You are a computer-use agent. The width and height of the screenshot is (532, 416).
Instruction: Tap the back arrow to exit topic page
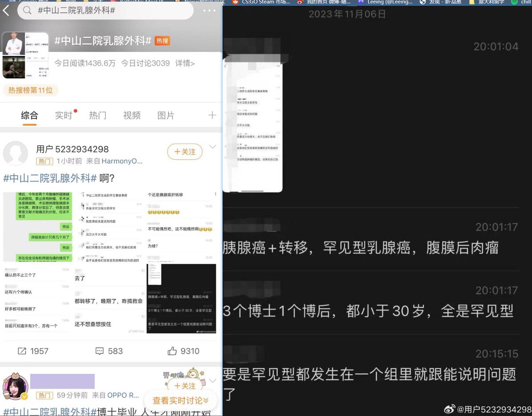(x=6, y=10)
